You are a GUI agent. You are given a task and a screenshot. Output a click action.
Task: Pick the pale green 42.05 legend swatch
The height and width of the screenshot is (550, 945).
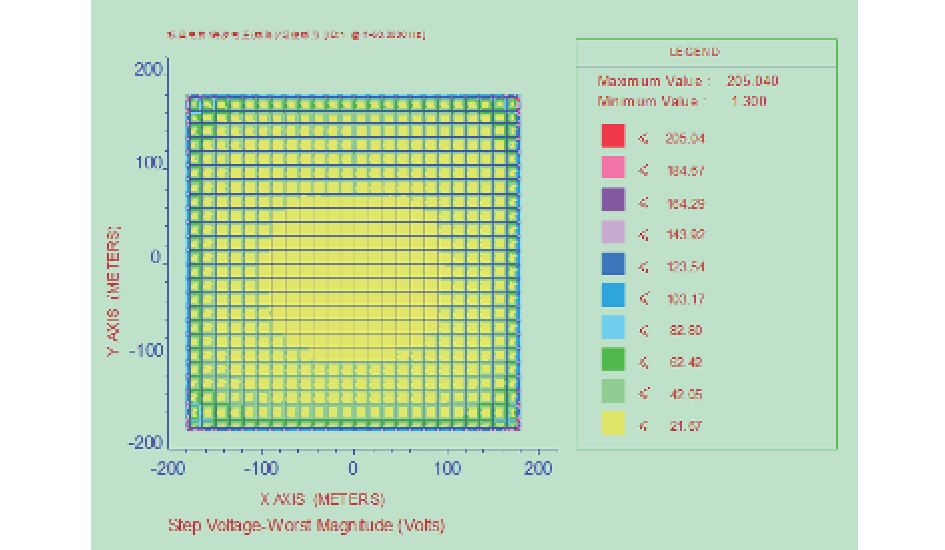[x=613, y=392]
